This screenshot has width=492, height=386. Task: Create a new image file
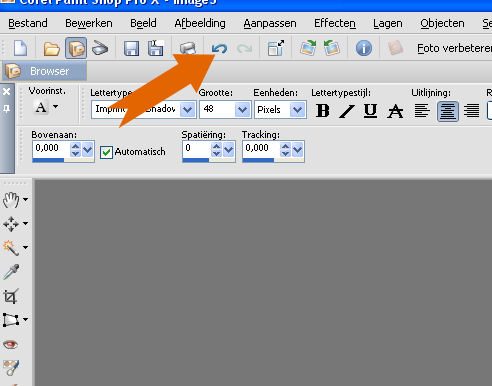pos(20,49)
